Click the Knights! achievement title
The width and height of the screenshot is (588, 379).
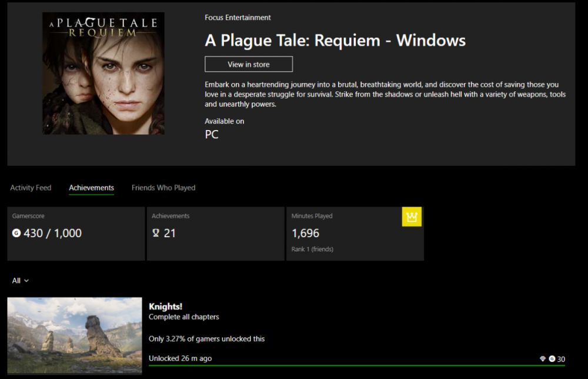[165, 306]
